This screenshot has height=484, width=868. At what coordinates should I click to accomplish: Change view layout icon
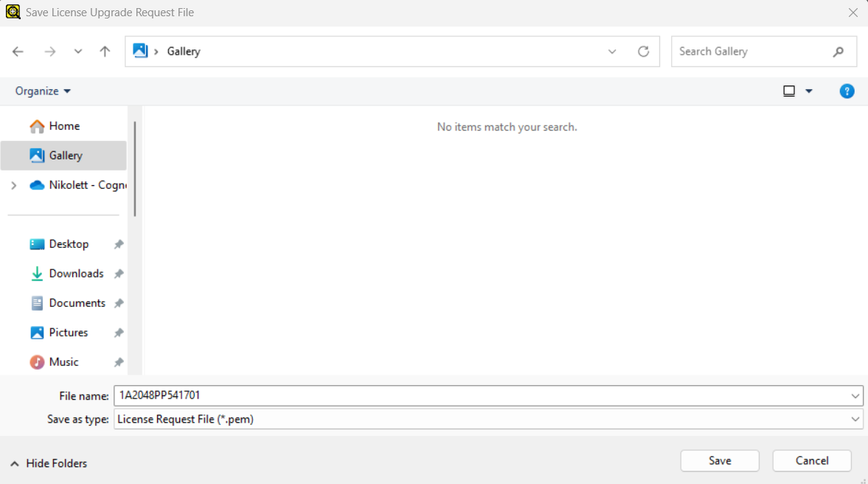pyautogui.click(x=789, y=91)
